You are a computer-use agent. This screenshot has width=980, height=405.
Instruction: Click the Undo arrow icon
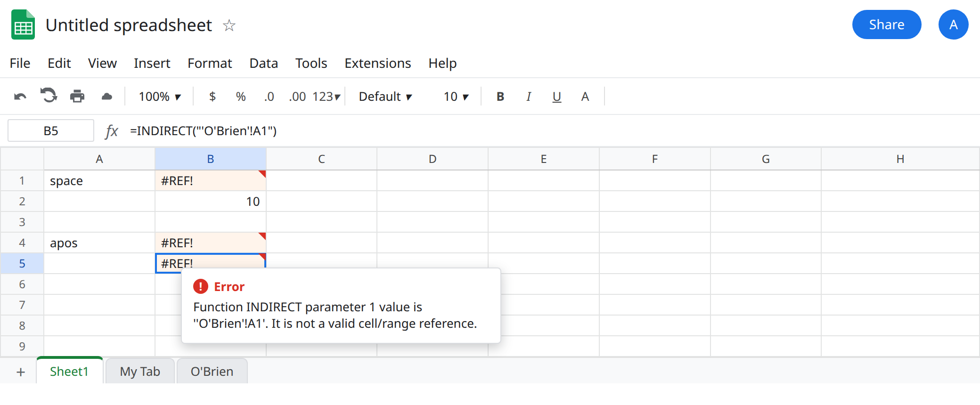(x=20, y=97)
